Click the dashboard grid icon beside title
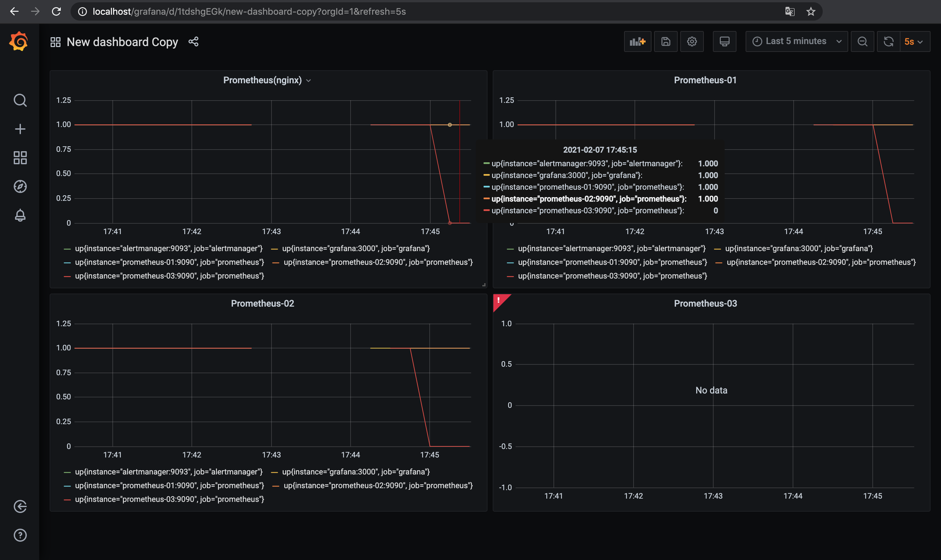Image resolution: width=941 pixels, height=560 pixels. tap(56, 42)
